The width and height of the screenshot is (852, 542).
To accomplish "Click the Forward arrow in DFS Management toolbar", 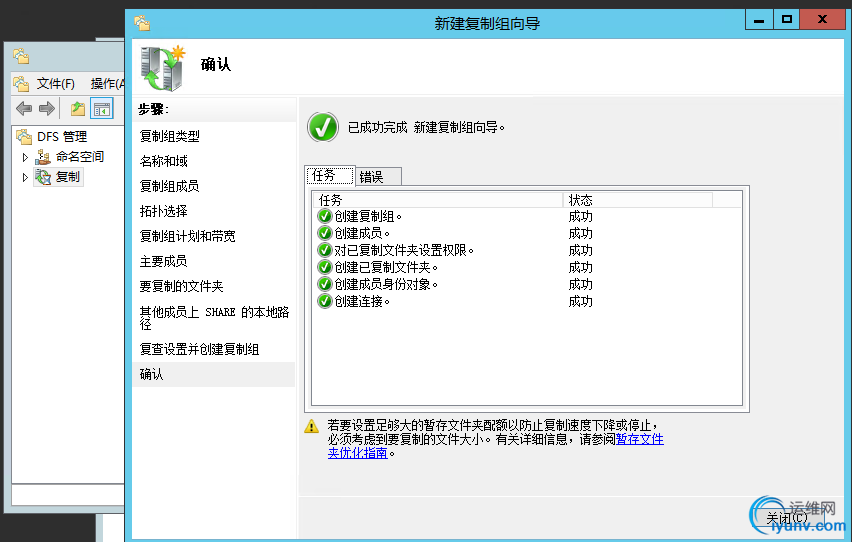I will 47,109.
